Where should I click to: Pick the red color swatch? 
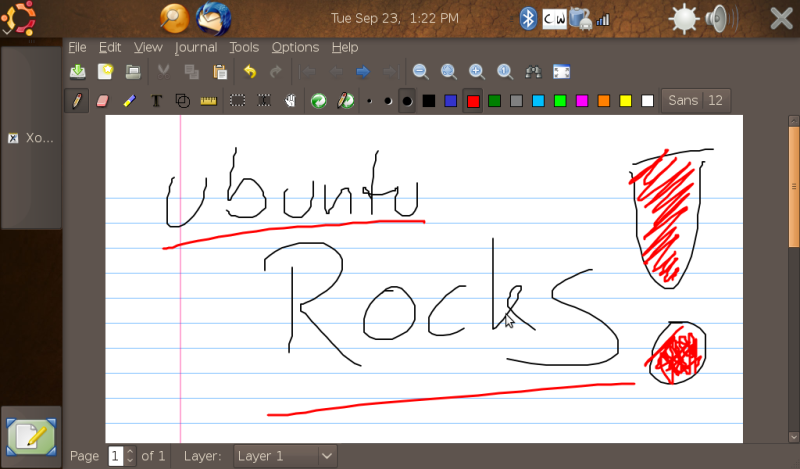point(473,101)
